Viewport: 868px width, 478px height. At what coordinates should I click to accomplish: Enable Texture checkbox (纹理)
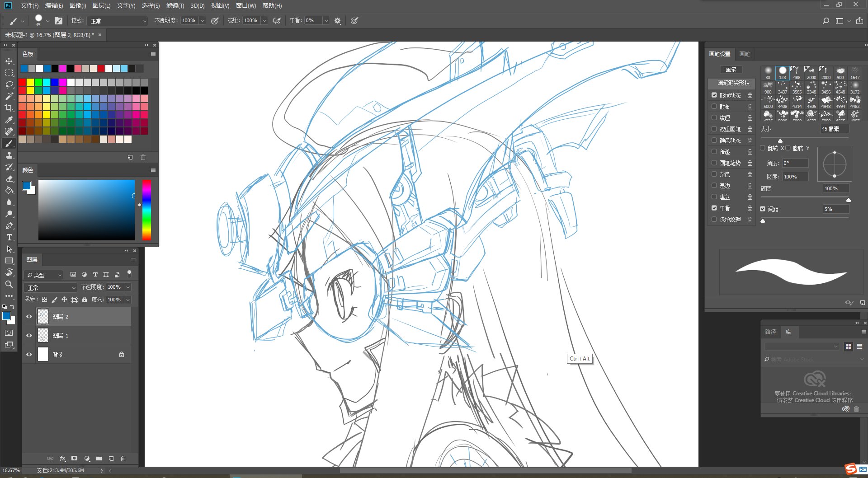tap(714, 118)
